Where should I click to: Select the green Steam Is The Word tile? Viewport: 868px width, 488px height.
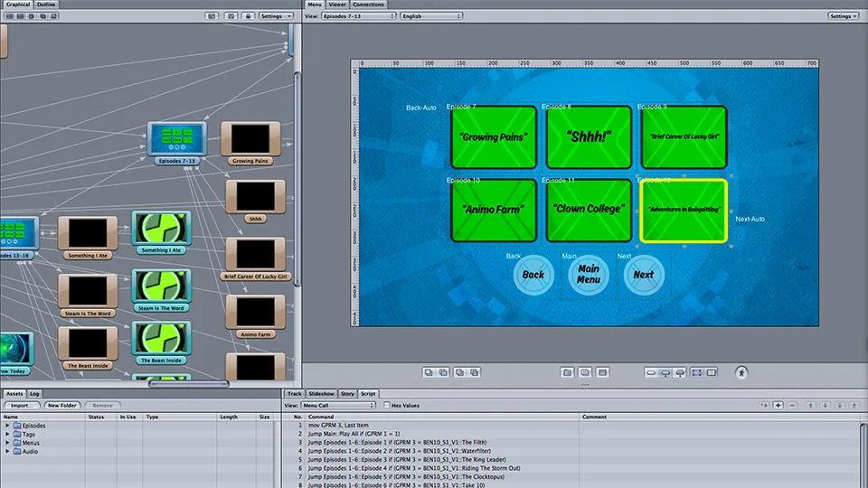pyautogui.click(x=161, y=290)
